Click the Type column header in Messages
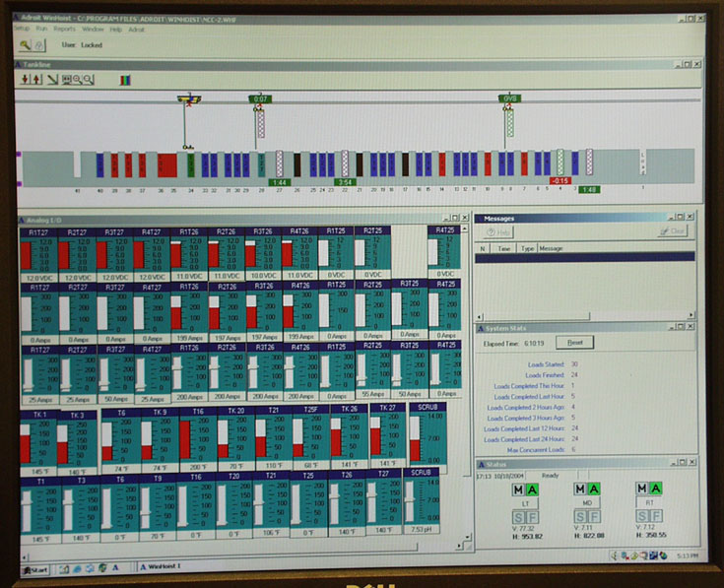Viewport: 724px width, 588px height. pyautogui.click(x=527, y=248)
